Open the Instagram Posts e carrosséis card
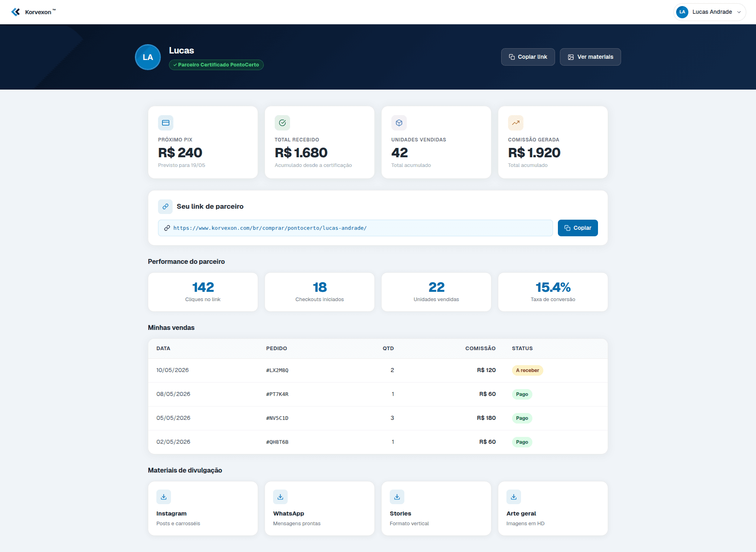The height and width of the screenshot is (552, 756). click(x=203, y=508)
